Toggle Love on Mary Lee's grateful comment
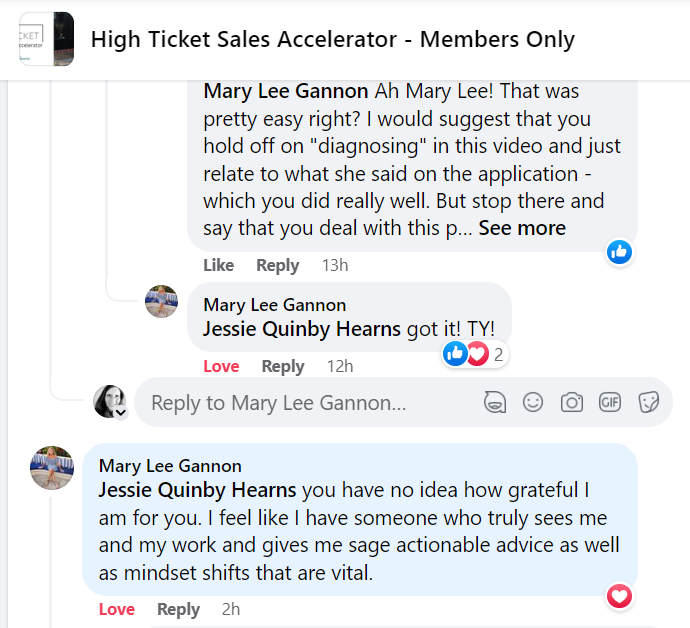Viewport: 690px width, 628px height. point(117,609)
